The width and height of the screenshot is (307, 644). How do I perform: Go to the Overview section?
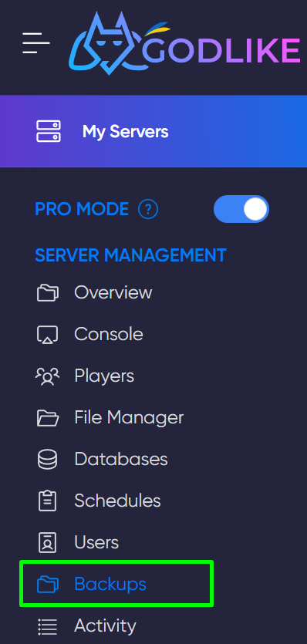point(113,293)
